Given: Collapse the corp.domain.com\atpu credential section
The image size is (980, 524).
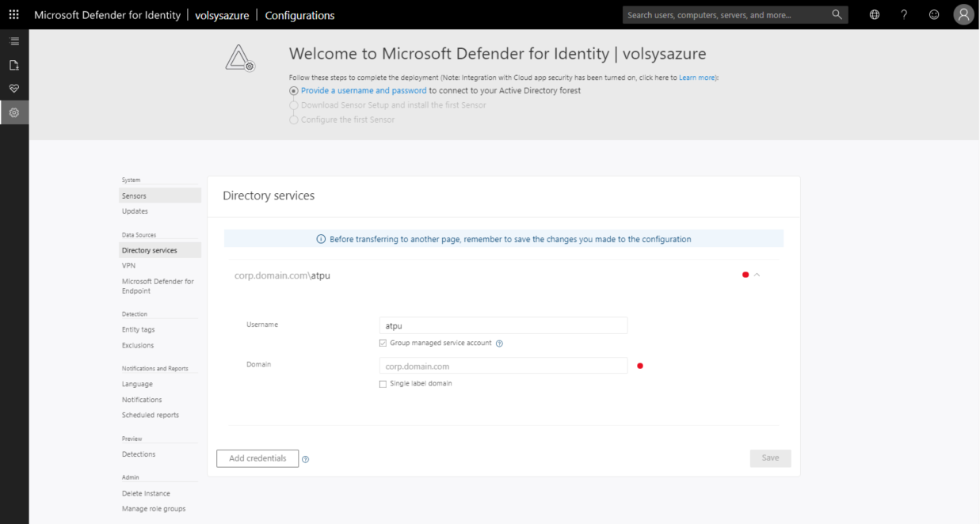Looking at the screenshot, I should (x=757, y=274).
